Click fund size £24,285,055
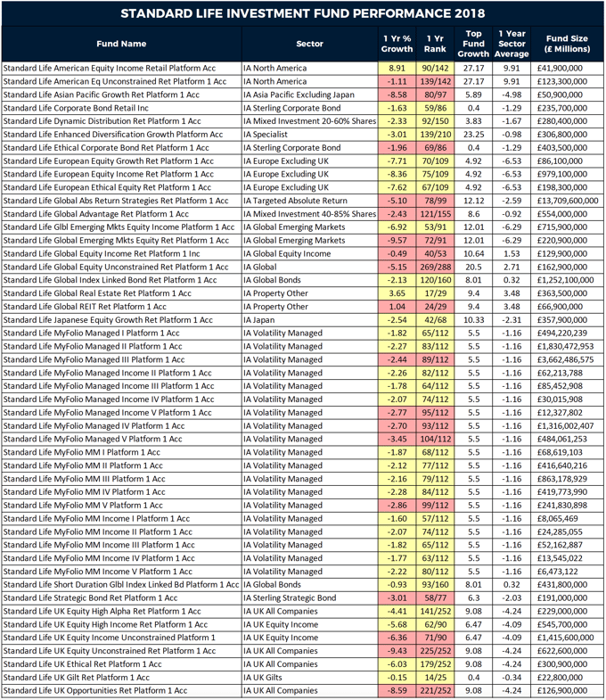 pyautogui.click(x=560, y=531)
